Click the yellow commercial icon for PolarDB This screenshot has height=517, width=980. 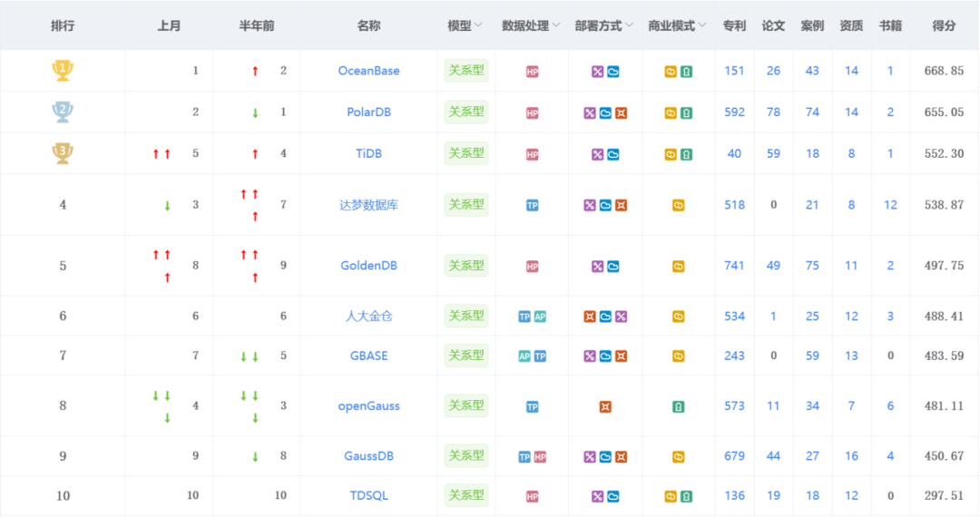(670, 113)
